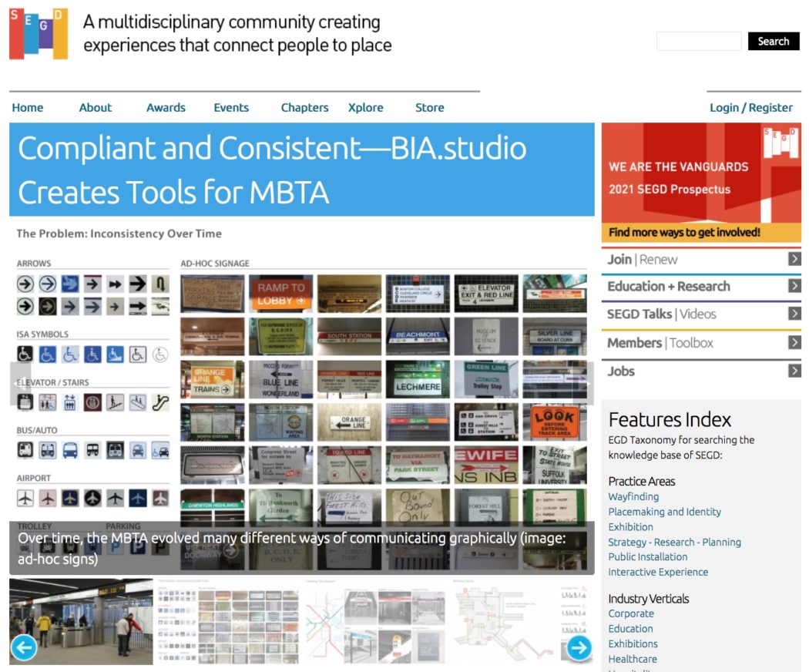Open Exhibition practice area link
This screenshot has height=672, width=809.
pyautogui.click(x=630, y=527)
